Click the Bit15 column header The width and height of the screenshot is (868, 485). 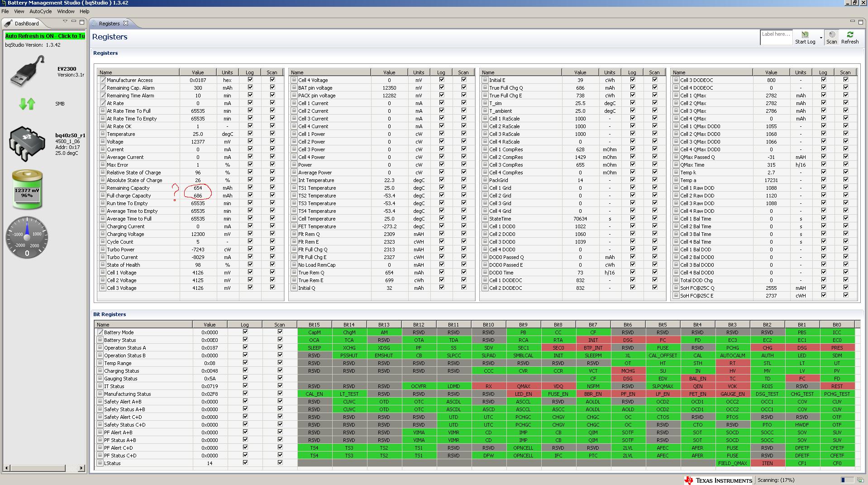coord(314,324)
